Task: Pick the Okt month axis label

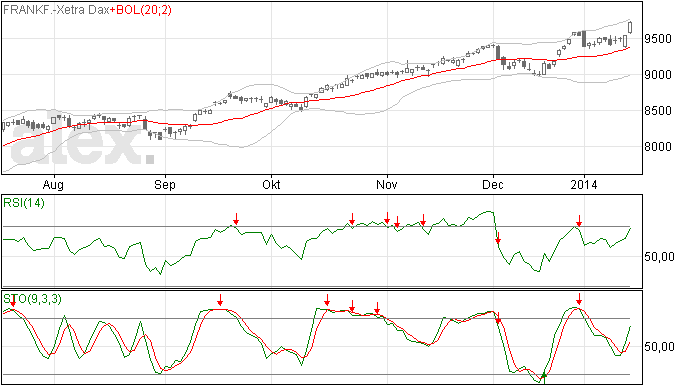Action: [271, 185]
